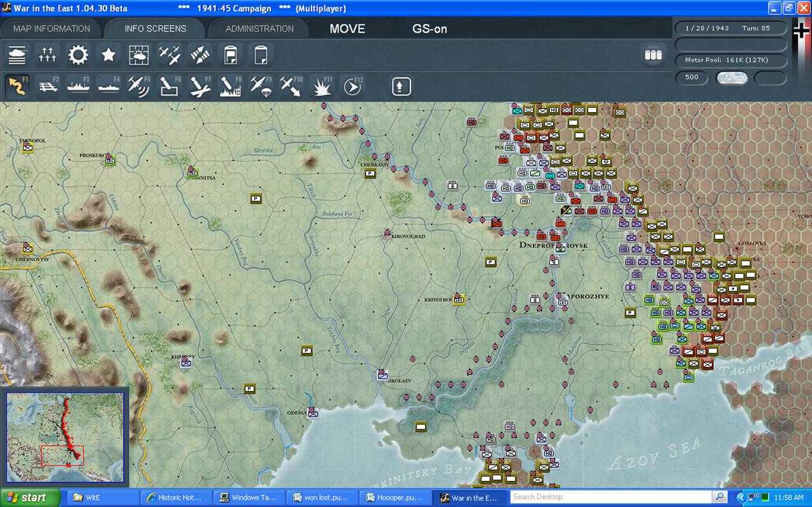This screenshot has width=812, height=507.
Task: Click the date 1/28/1943 Turn 85 readout
Action: pyautogui.click(x=731, y=29)
